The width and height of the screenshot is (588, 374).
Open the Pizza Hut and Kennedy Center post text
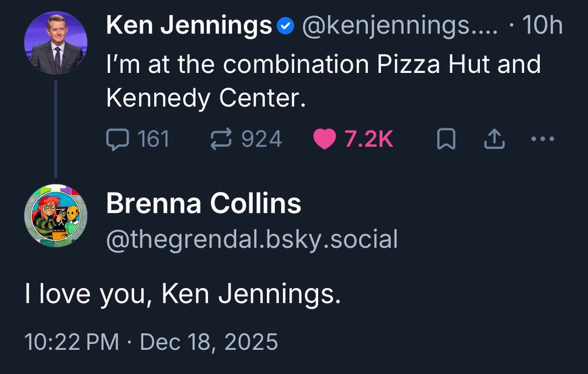click(323, 81)
